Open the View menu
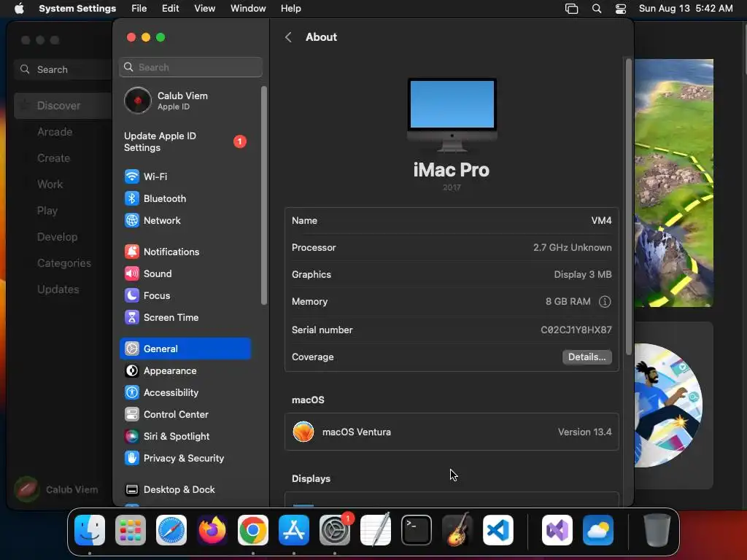Screen dimensions: 747x560 [204, 9]
